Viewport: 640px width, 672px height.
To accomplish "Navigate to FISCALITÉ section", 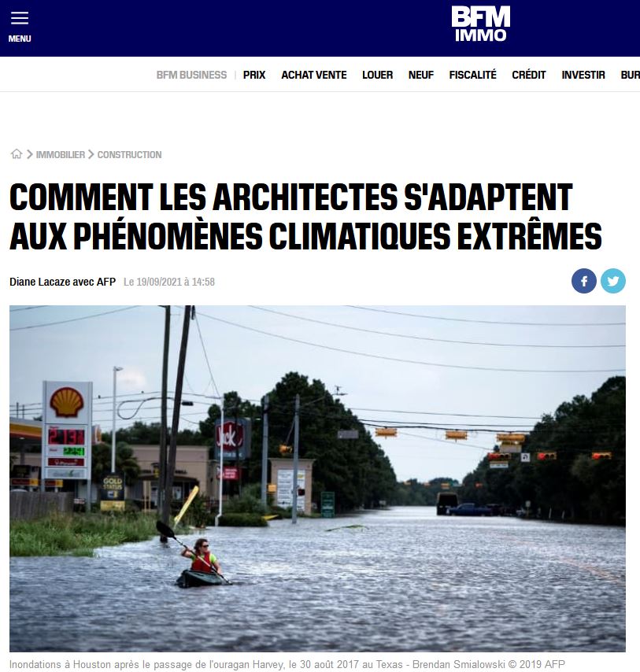I will coord(473,75).
